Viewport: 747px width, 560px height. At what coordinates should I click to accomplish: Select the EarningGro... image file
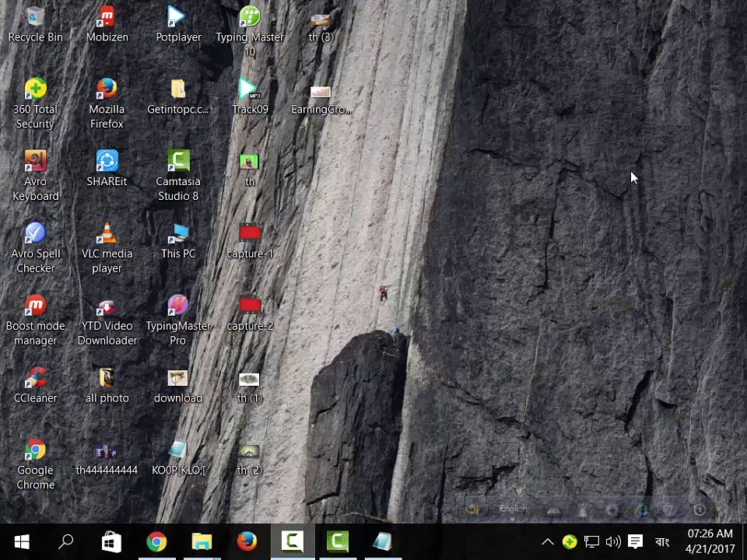pos(321,99)
